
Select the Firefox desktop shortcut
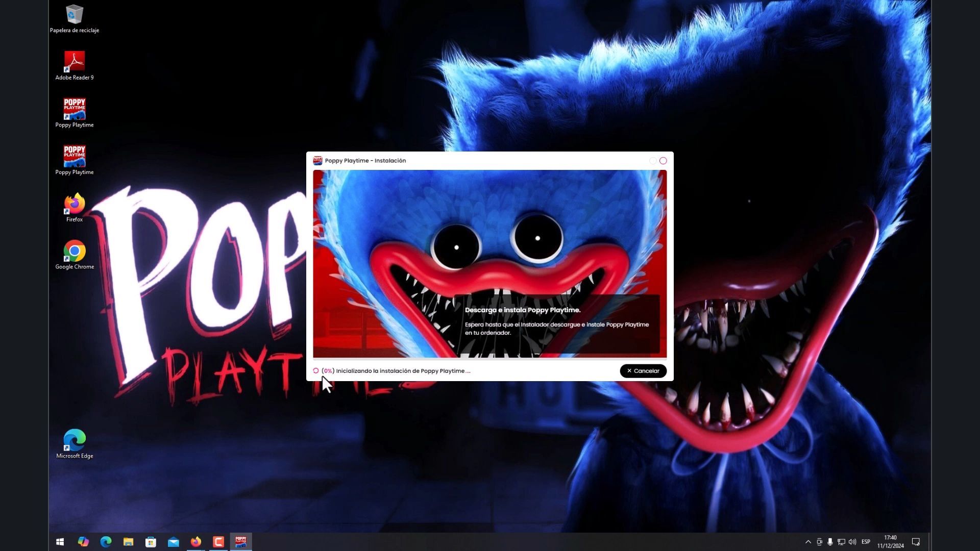coord(75,208)
